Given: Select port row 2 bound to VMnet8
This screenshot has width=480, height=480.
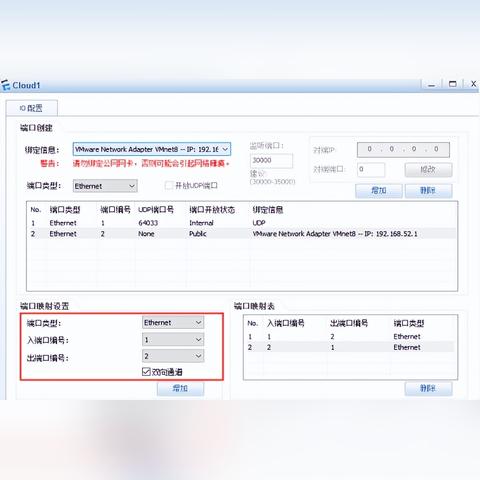Looking at the screenshot, I should pyautogui.click(x=242, y=234).
